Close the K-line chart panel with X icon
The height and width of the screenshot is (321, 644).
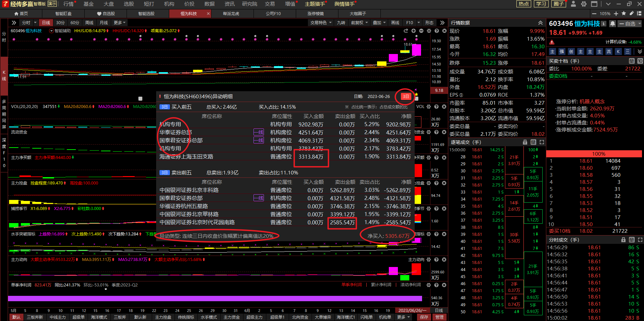pos(444,31)
